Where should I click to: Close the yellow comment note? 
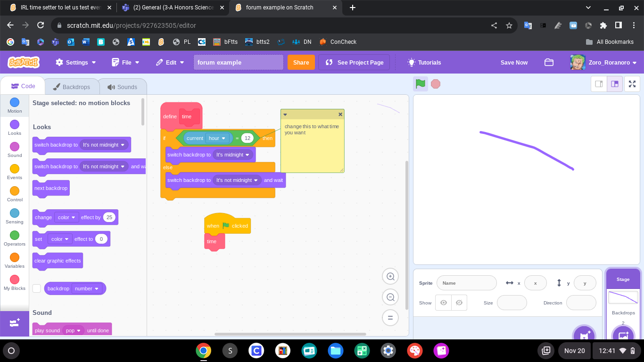pos(340,114)
